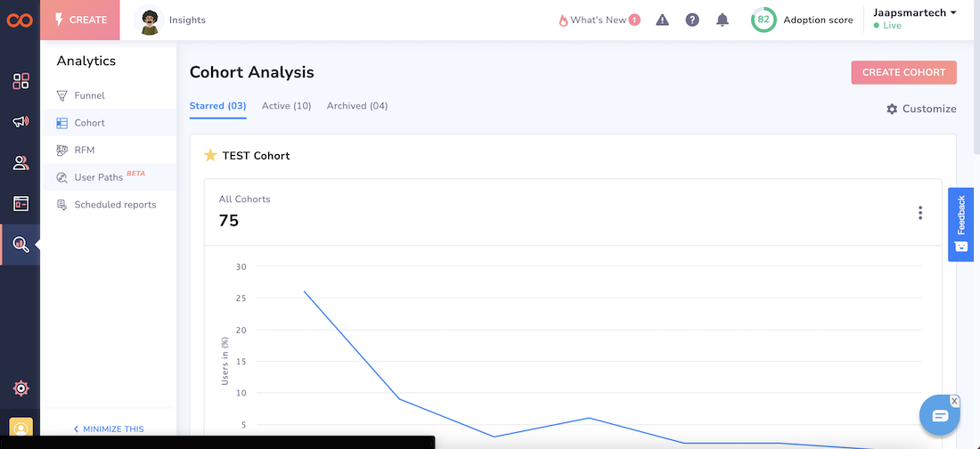Open the chat support bubble
Image resolution: width=980 pixels, height=449 pixels.
(939, 416)
